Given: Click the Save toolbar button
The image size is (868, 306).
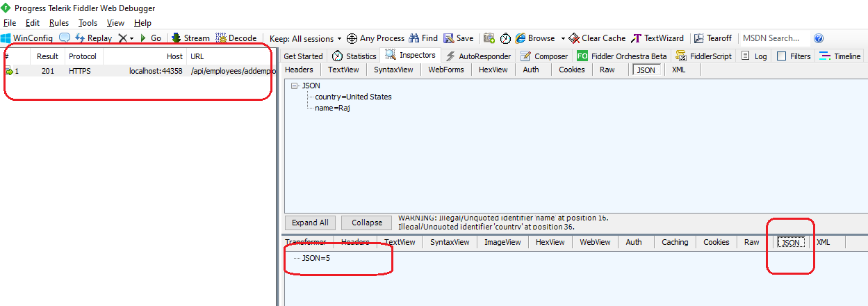Looking at the screenshot, I should click(x=459, y=38).
